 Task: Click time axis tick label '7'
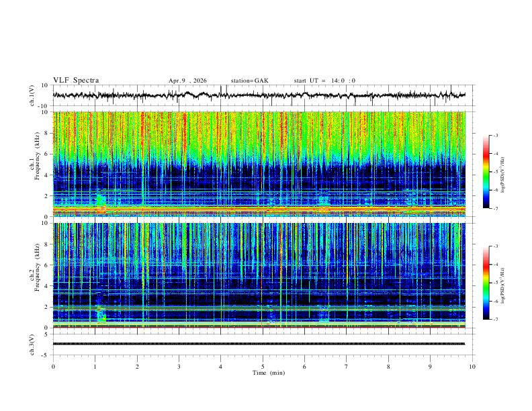[x=347, y=367]
